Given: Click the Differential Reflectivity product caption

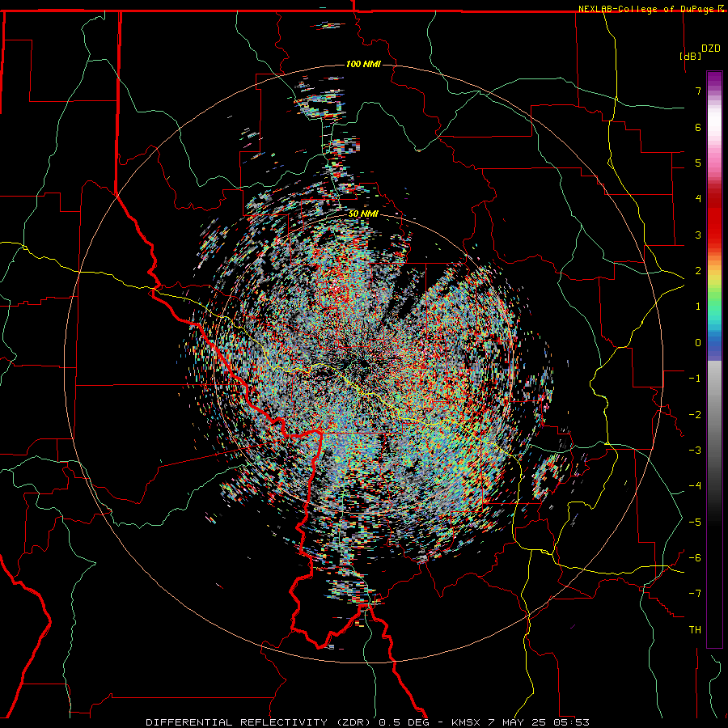Looking at the screenshot, I should (368, 722).
